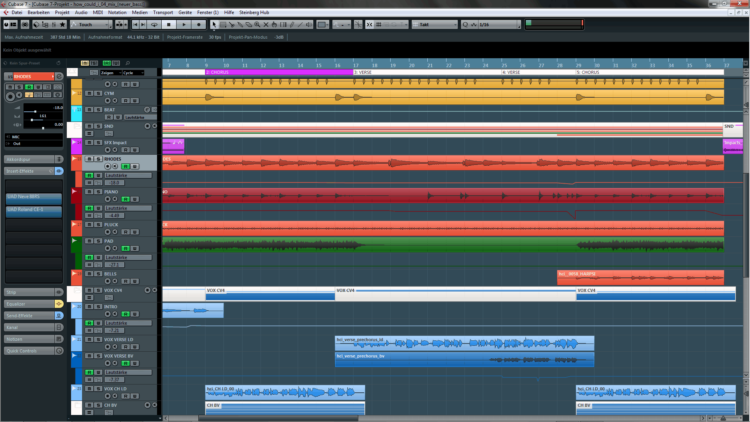Solo the RHODES track
The height and width of the screenshot is (422, 750).
(x=98, y=159)
